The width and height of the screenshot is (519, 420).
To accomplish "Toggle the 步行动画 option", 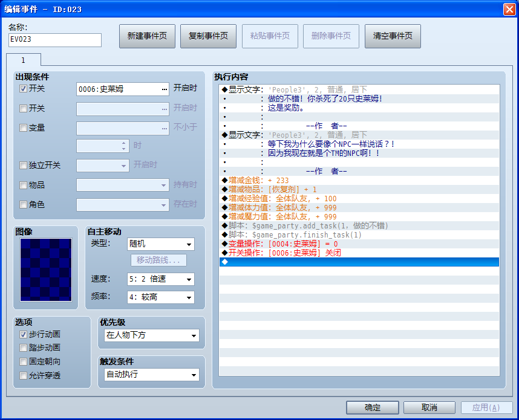I will (23, 335).
